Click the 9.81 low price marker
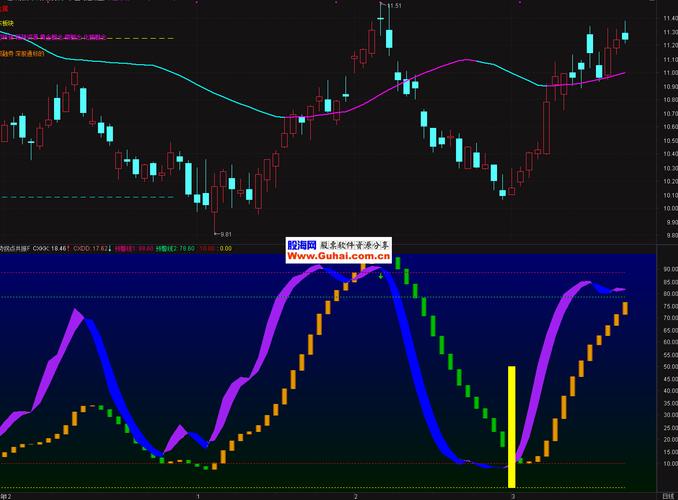 [x=225, y=233]
